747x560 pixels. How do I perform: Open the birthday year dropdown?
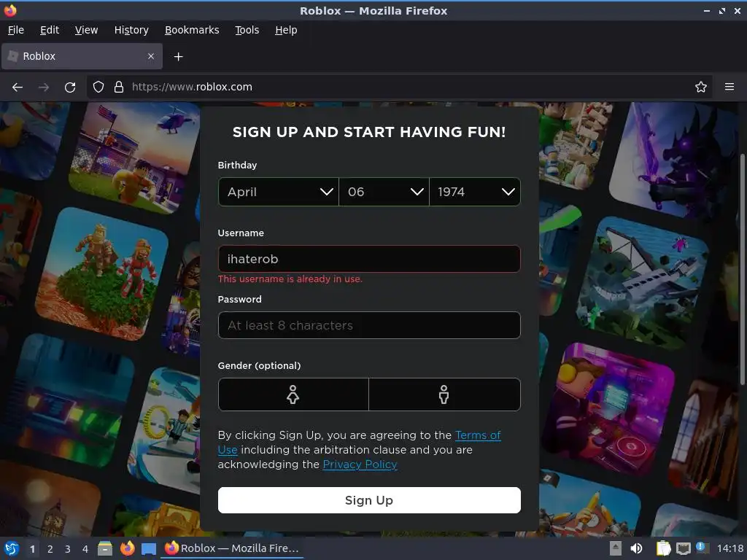(x=475, y=192)
